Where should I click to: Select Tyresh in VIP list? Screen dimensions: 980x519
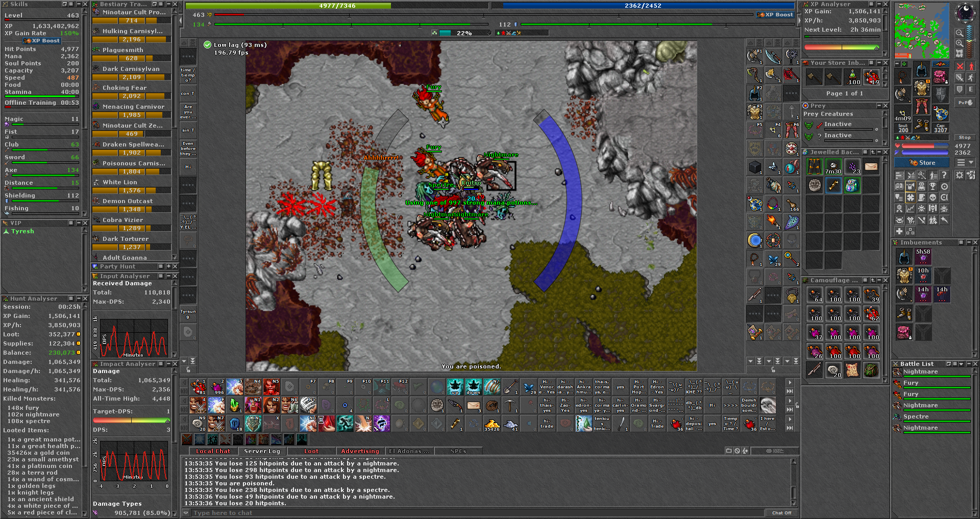click(x=22, y=231)
